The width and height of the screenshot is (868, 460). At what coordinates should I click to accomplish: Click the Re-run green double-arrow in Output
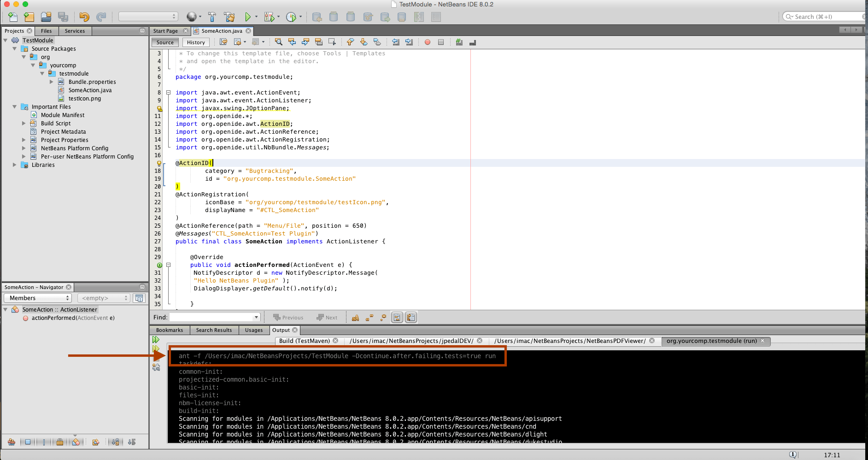[156, 340]
